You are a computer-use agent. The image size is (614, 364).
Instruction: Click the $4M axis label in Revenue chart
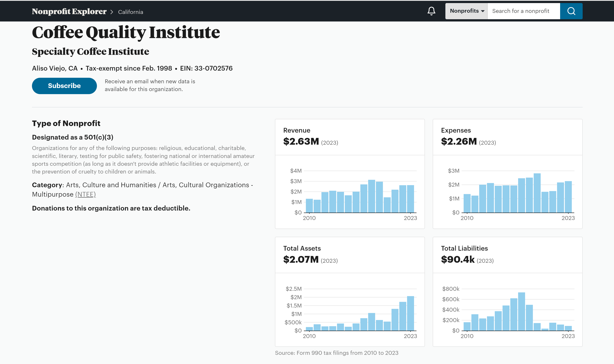(x=296, y=171)
